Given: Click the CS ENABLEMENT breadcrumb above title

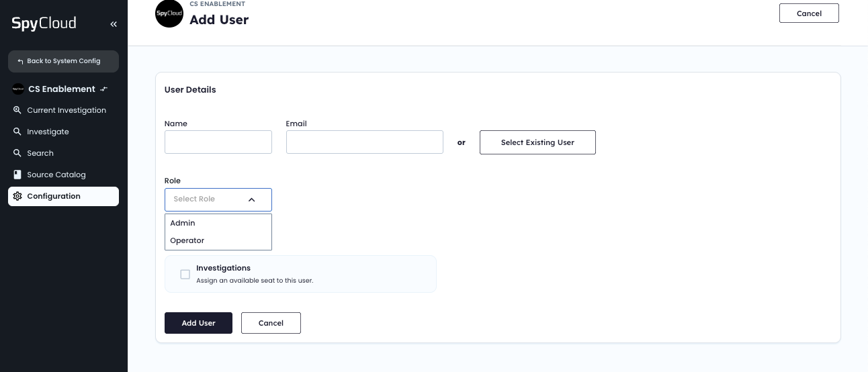Looking at the screenshot, I should pyautogui.click(x=217, y=4).
